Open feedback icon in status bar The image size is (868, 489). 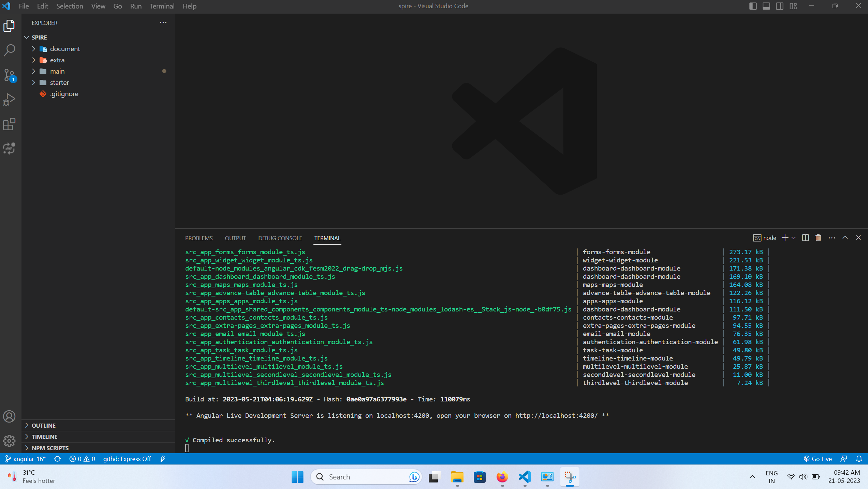844,459
